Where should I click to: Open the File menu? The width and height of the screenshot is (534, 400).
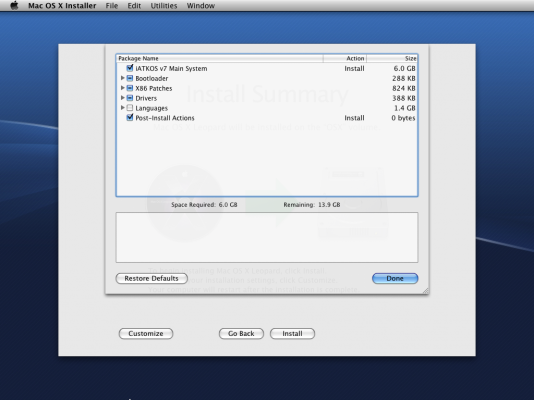112,6
